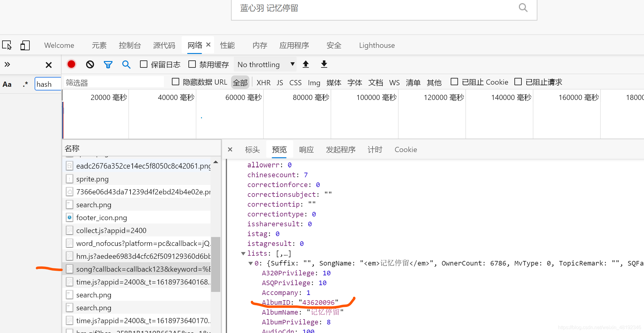Stop recording network log with red button
The width and height of the screenshot is (644, 333).
(71, 64)
